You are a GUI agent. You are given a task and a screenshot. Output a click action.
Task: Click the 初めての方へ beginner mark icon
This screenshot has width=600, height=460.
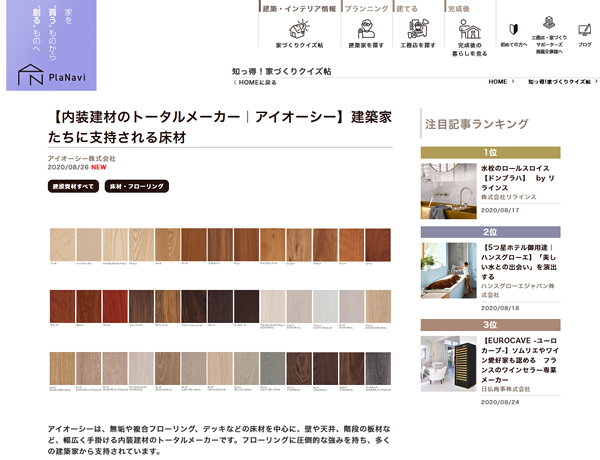click(x=514, y=29)
